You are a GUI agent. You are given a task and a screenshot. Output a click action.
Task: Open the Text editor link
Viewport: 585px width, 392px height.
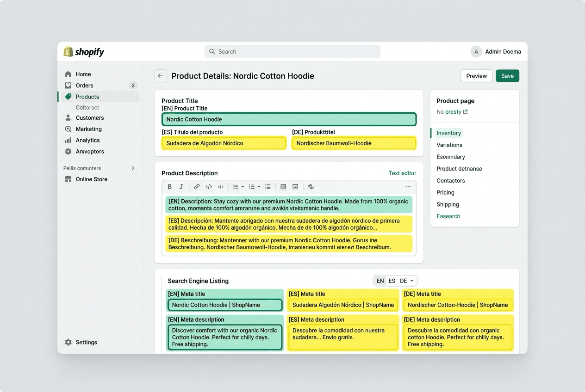402,173
